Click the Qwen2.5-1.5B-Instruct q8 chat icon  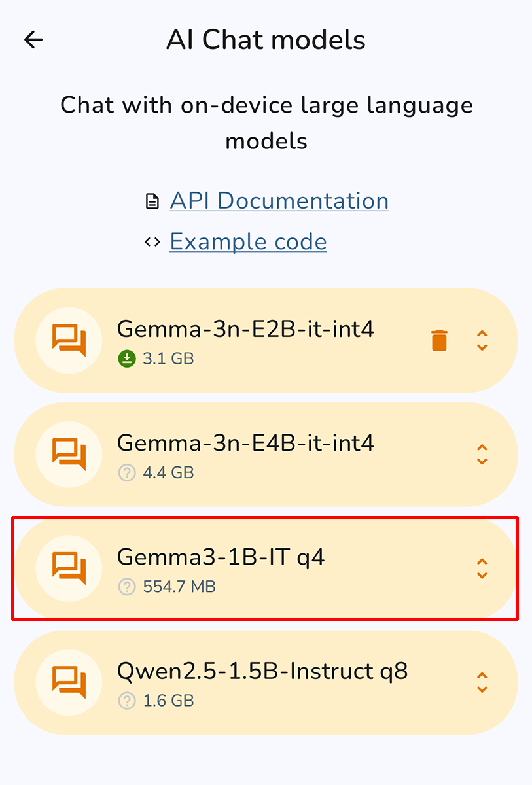69,682
